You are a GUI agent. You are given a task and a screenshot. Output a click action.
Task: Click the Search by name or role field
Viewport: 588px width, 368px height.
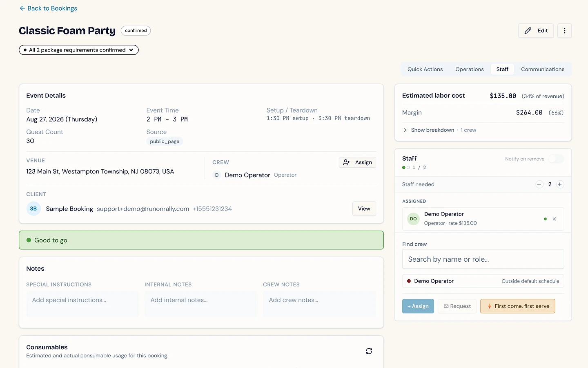pyautogui.click(x=483, y=259)
